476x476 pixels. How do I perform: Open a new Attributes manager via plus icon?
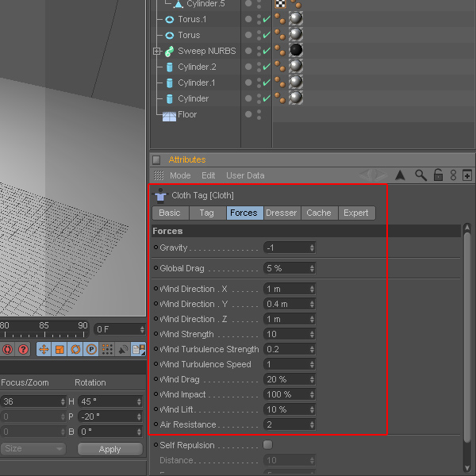pos(467,175)
